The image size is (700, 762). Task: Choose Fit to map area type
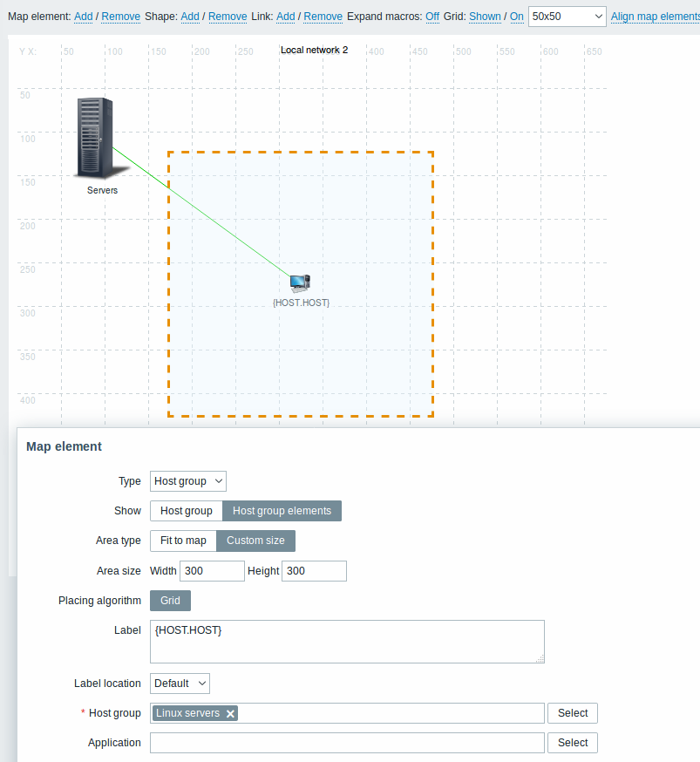[183, 541]
